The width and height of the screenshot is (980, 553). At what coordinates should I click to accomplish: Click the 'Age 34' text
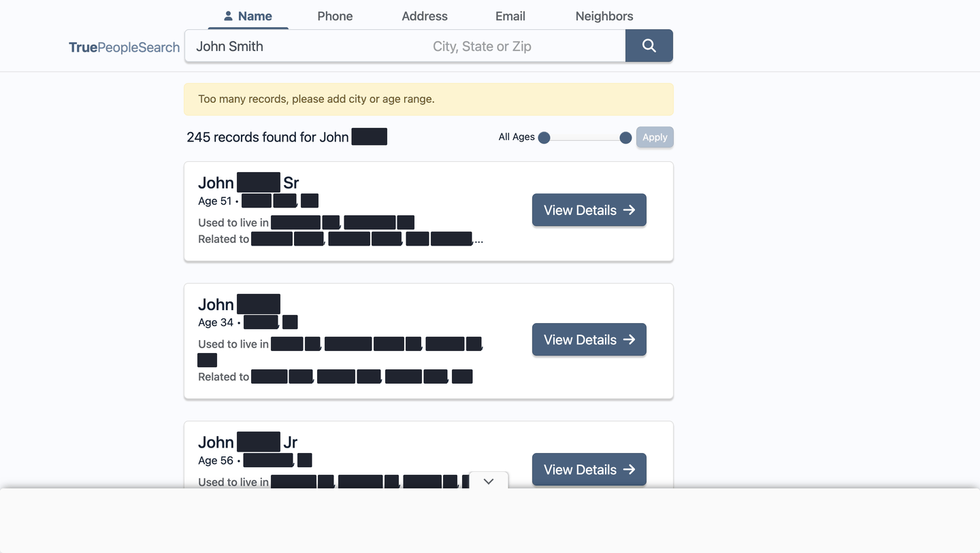point(216,322)
